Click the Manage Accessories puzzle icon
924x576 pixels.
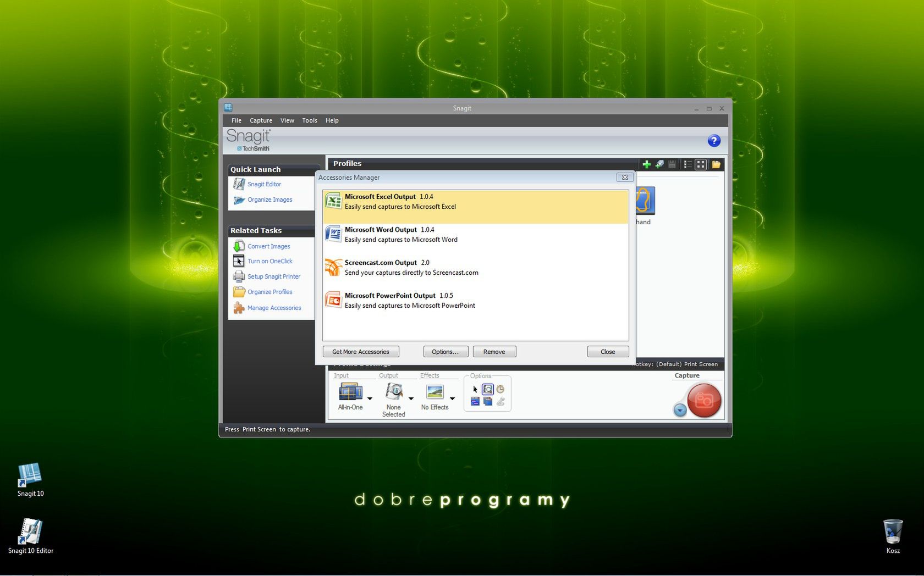239,308
